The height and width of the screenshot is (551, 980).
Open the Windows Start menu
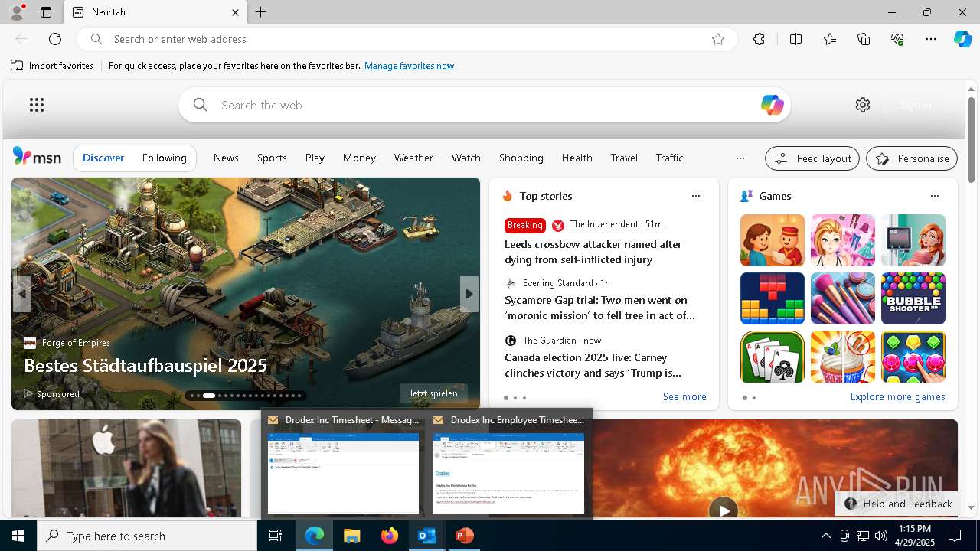(x=18, y=536)
